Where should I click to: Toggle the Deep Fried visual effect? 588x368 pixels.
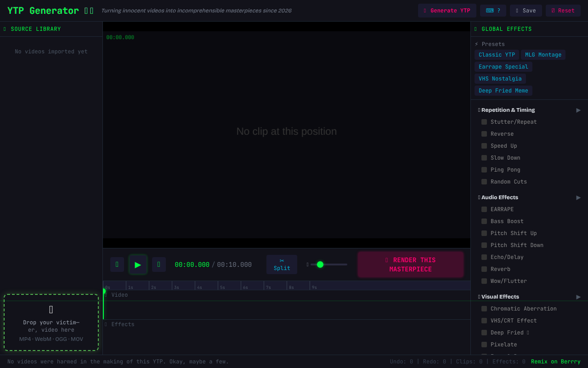pos(484,333)
